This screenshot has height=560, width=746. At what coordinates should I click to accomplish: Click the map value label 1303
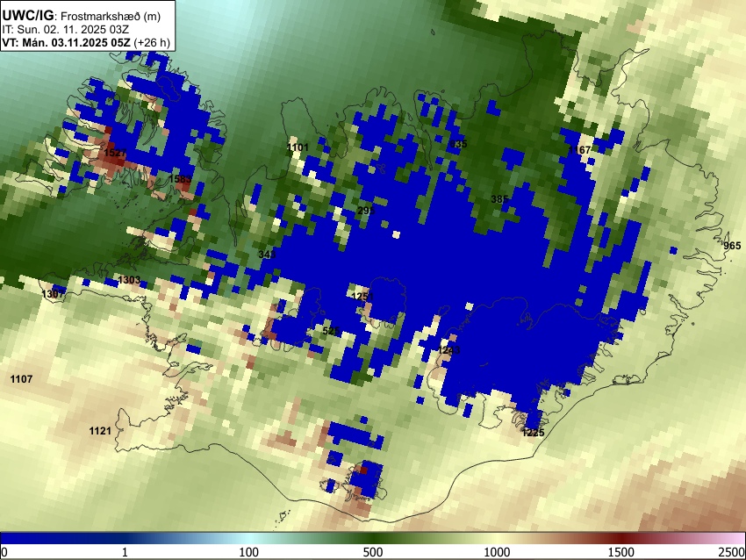point(129,280)
